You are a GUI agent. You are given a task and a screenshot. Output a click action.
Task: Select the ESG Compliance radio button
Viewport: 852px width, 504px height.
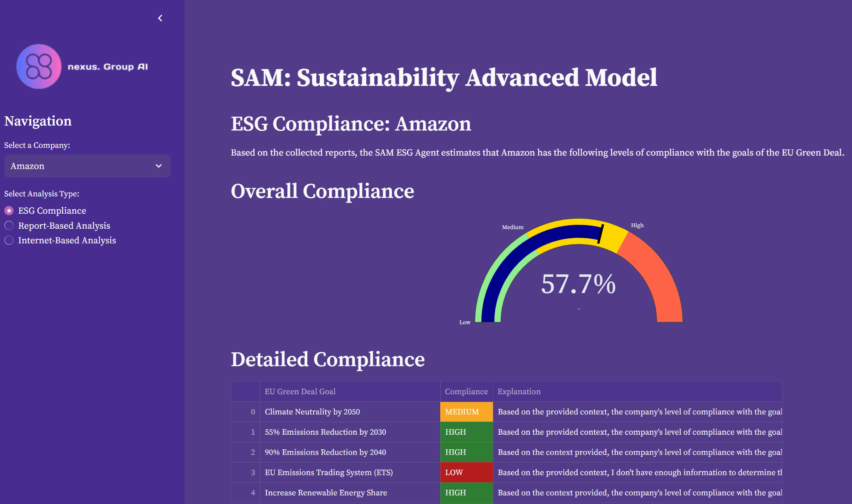[x=8, y=210]
